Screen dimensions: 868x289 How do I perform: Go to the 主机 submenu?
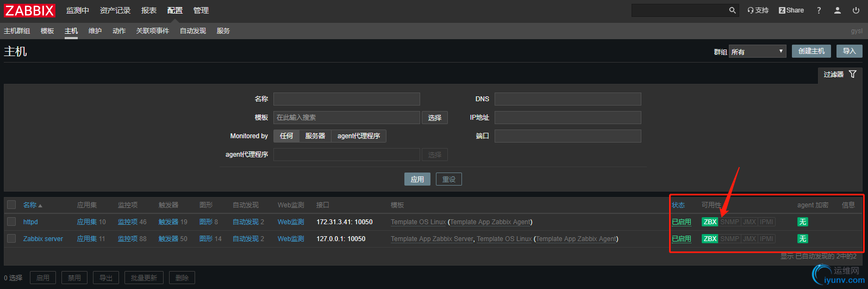click(x=71, y=31)
